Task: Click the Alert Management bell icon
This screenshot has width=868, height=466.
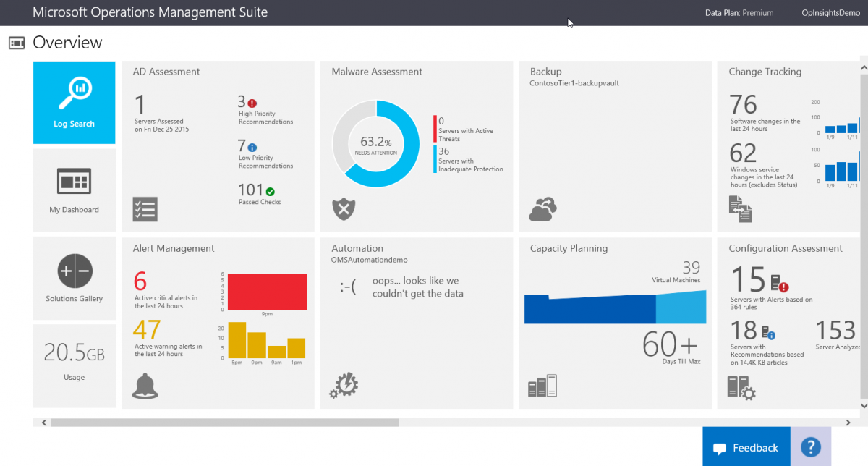Action: point(145,385)
